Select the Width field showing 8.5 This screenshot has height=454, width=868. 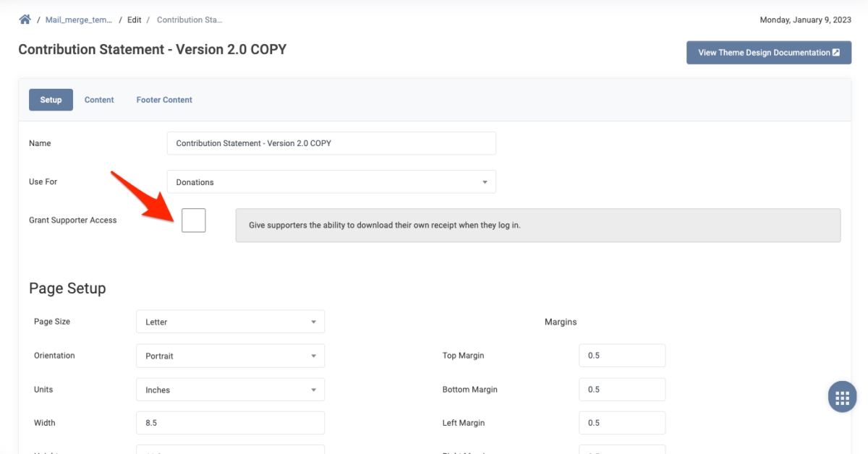tap(230, 422)
